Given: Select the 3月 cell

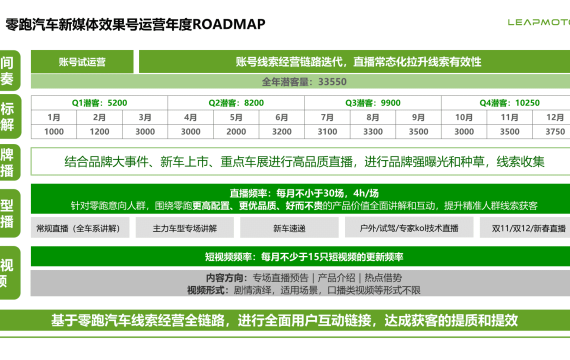Looking at the screenshot, I should click(145, 117).
